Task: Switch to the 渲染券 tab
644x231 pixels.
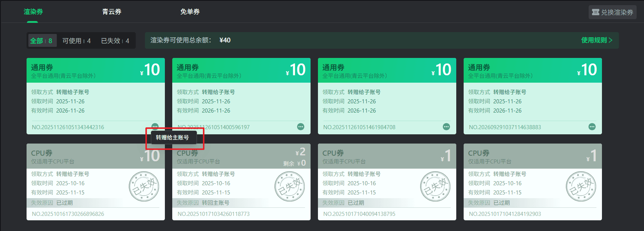Action: (x=33, y=12)
